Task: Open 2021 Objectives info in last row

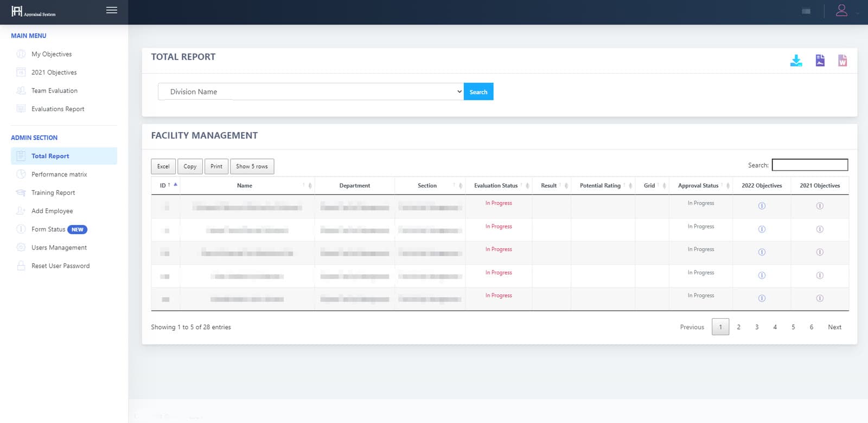Action: point(820,298)
